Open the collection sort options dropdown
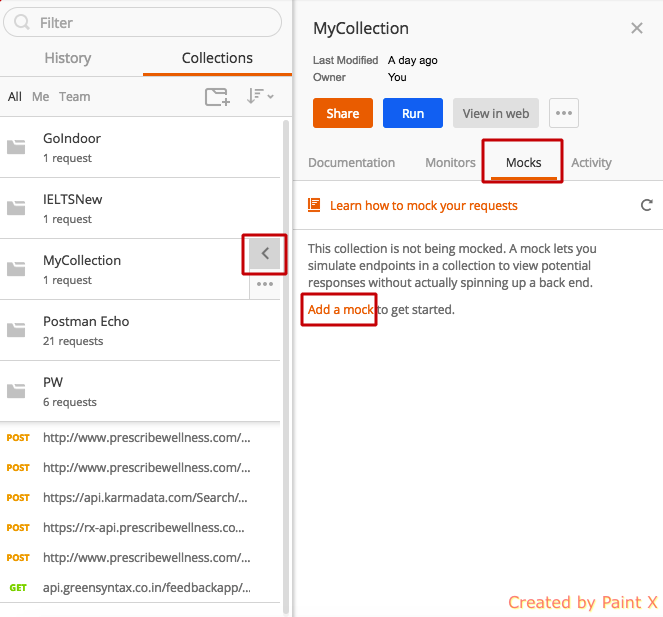The image size is (663, 617). (x=260, y=97)
